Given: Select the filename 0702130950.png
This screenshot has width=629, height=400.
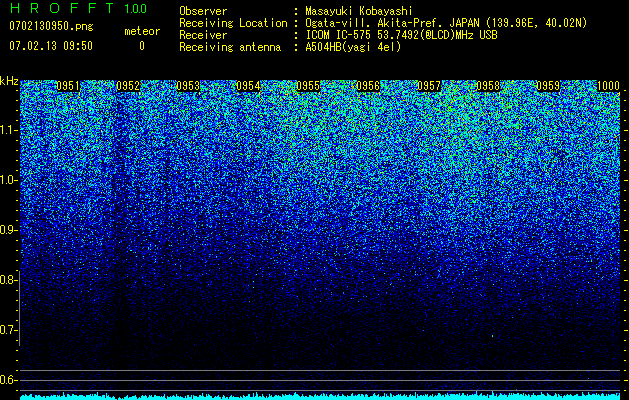Looking at the screenshot, I should [x=51, y=26].
